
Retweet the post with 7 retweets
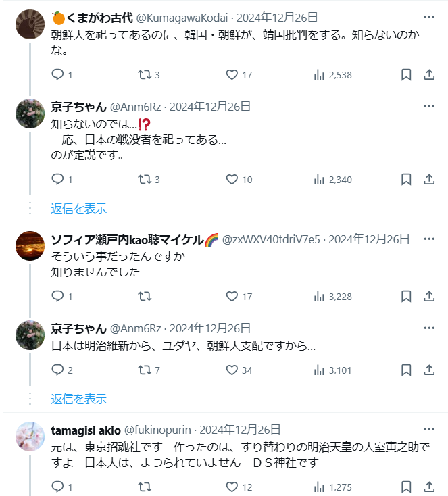click(144, 370)
